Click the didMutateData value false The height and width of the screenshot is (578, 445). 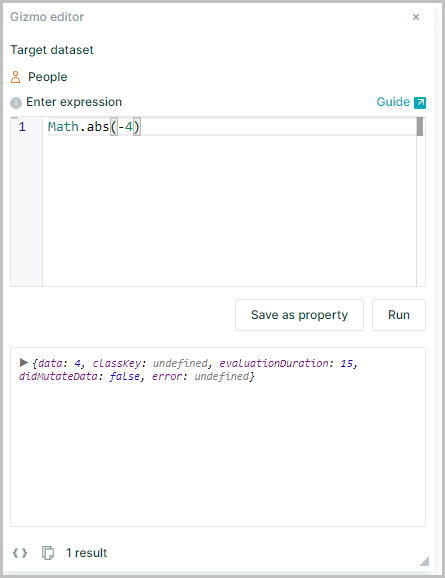[x=125, y=376]
